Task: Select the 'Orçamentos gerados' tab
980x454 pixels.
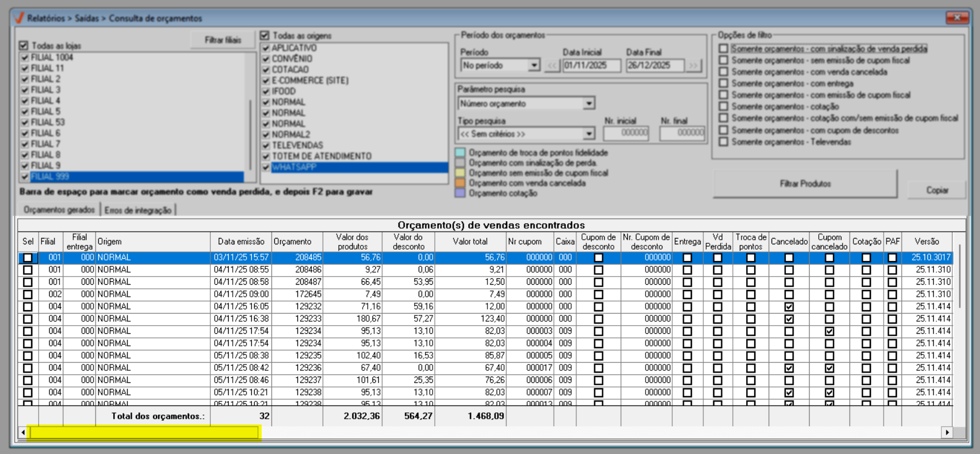Action: tap(59, 210)
